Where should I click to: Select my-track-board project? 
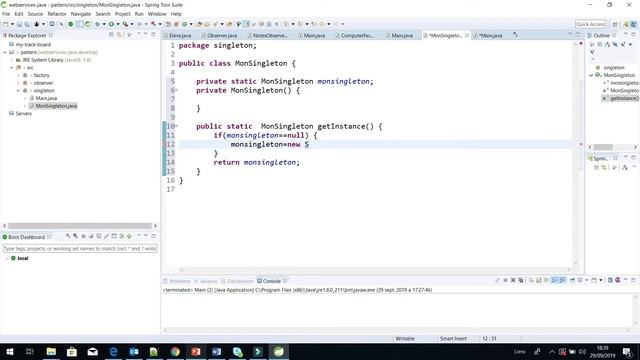pyautogui.click(x=33, y=44)
